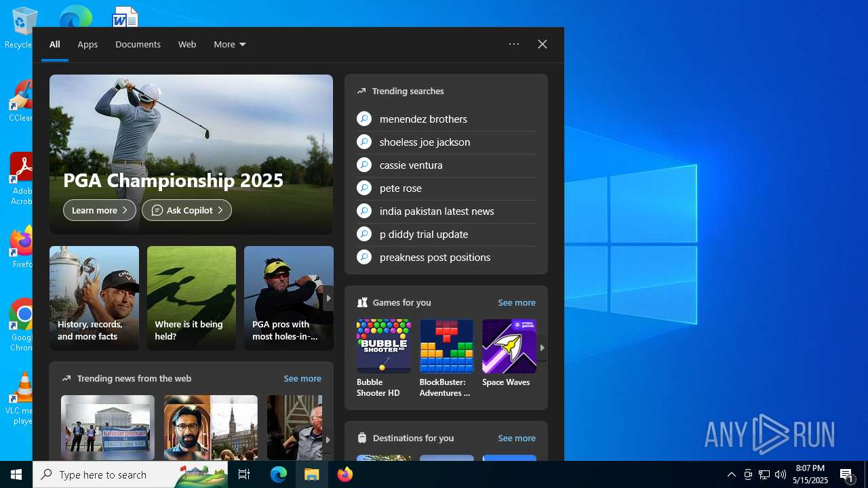The image size is (868, 488).
Task: Click Ask Copilot button
Action: click(186, 210)
